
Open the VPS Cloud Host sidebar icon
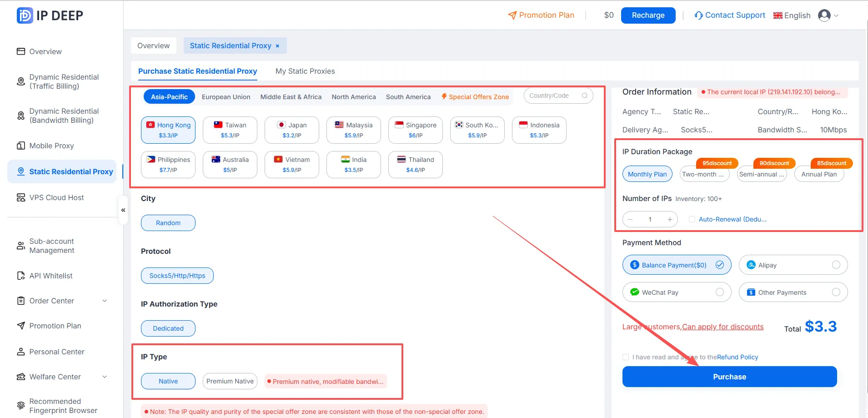click(21, 197)
